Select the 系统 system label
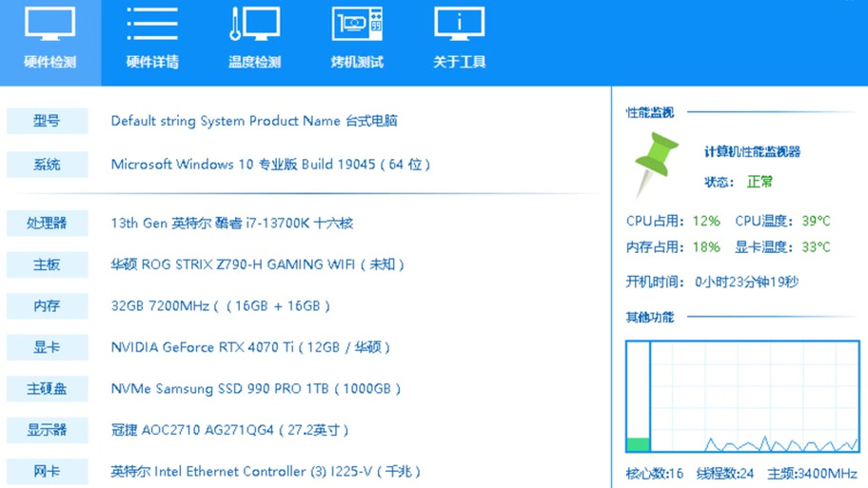The height and width of the screenshot is (488, 868). pyautogui.click(x=47, y=165)
